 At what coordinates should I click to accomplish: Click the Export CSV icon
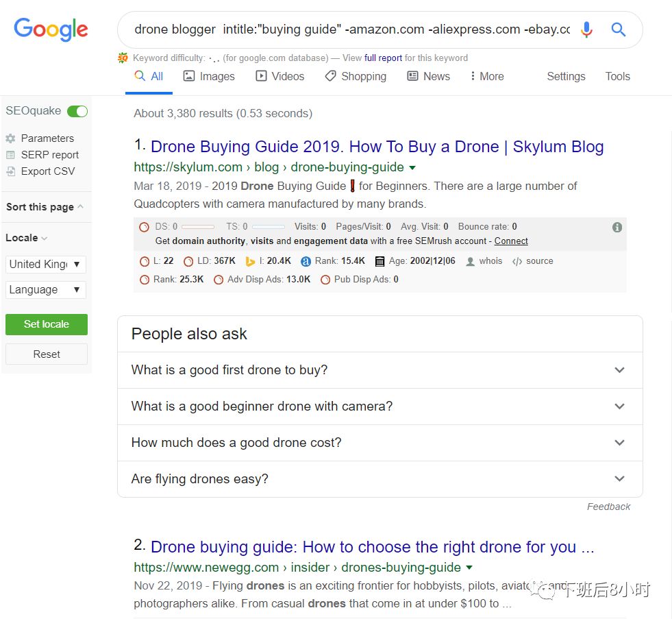click(11, 171)
